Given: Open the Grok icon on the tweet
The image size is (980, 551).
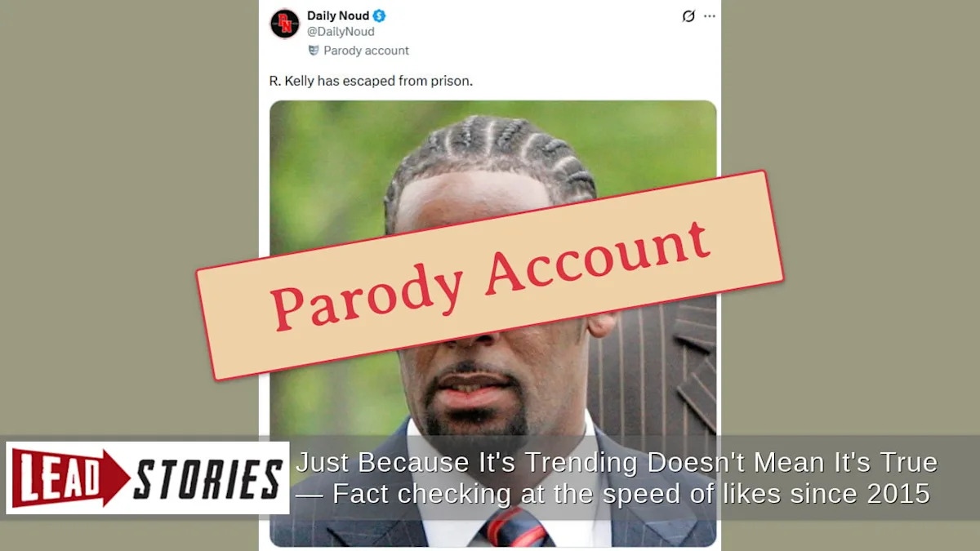Looking at the screenshot, I should [688, 16].
